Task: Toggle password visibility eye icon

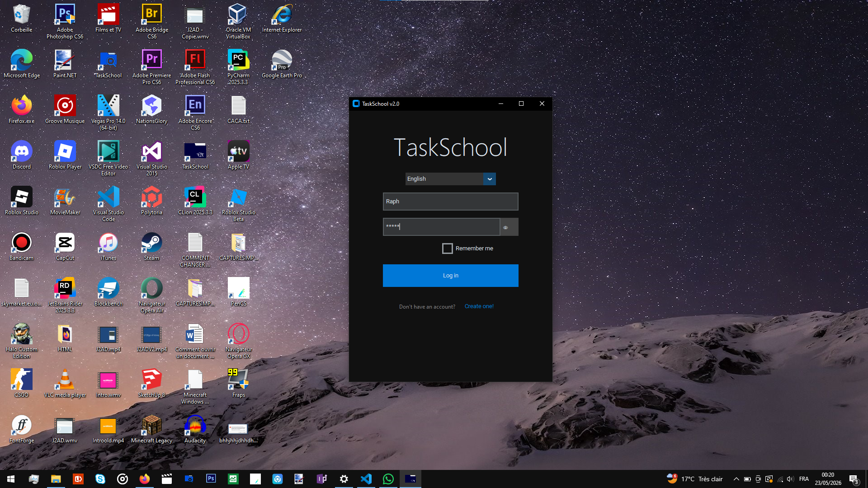Action: coord(505,227)
